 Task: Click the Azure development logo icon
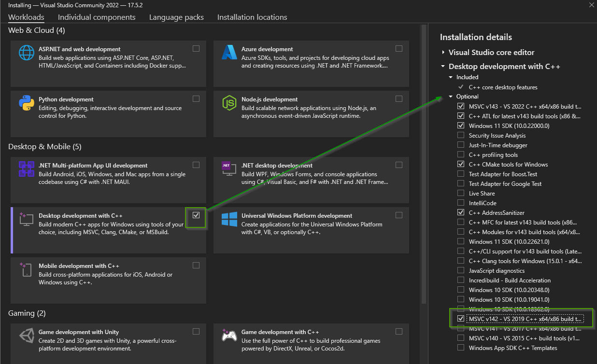[x=229, y=52]
